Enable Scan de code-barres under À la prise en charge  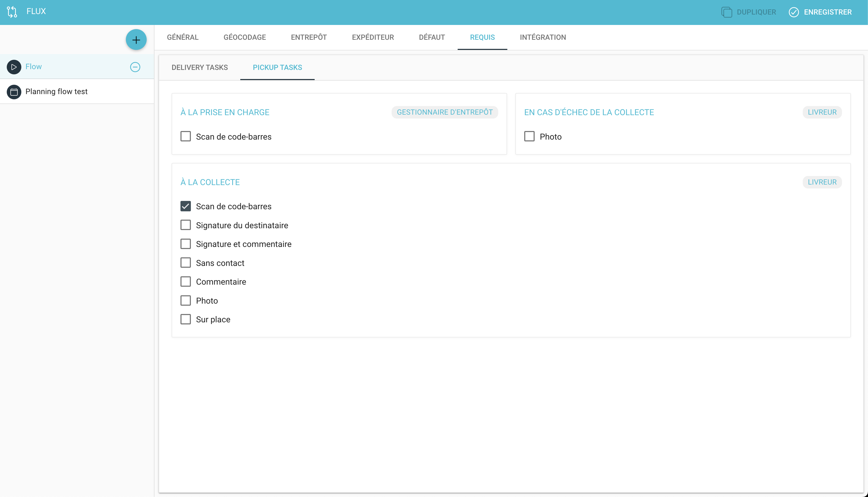coord(185,136)
